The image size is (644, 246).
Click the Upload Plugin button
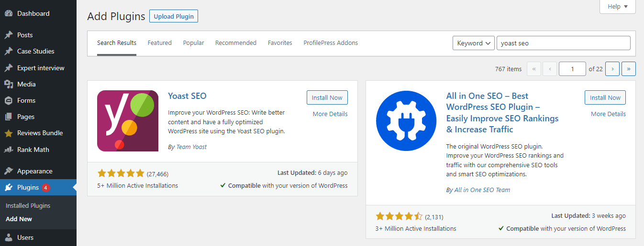(174, 16)
